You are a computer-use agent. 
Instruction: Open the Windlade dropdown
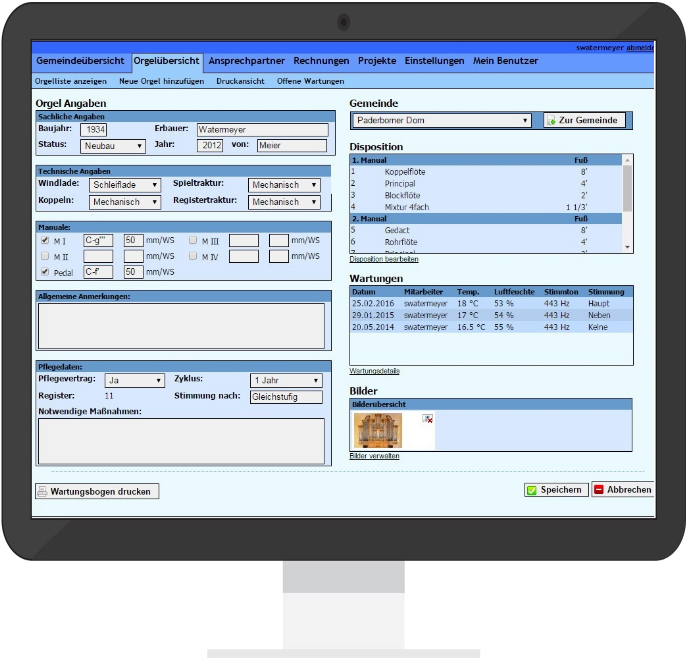pos(124,185)
